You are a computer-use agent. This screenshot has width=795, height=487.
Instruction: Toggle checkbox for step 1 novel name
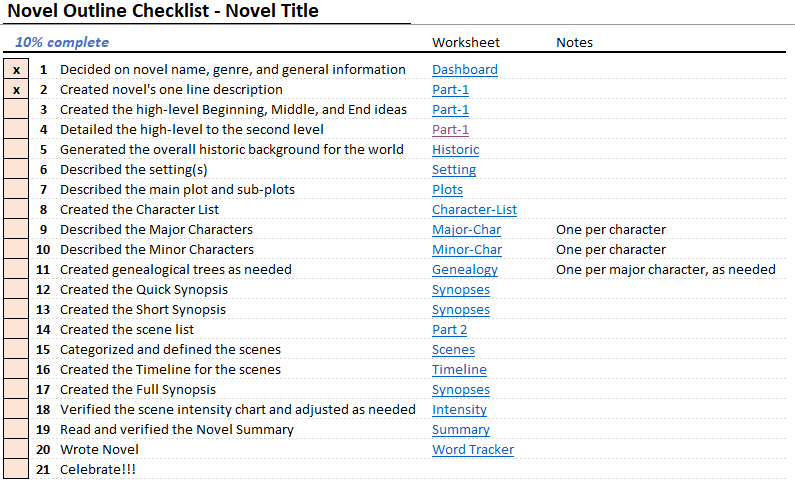pos(17,70)
